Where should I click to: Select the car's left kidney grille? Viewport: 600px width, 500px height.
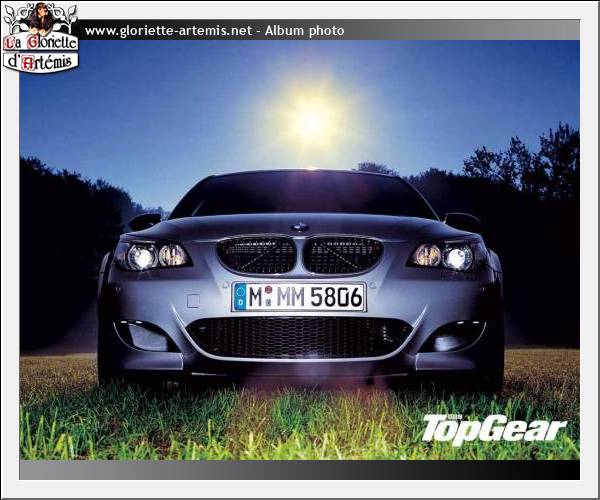pos(256,255)
